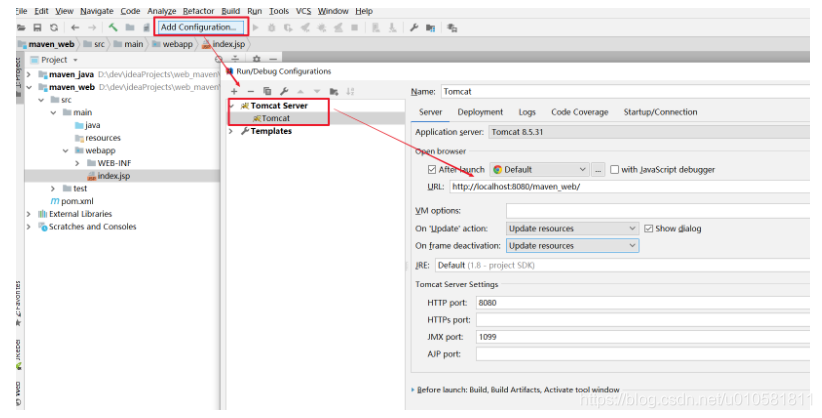Open On 'Update' action dropdown
822x418 pixels.
[572, 228]
